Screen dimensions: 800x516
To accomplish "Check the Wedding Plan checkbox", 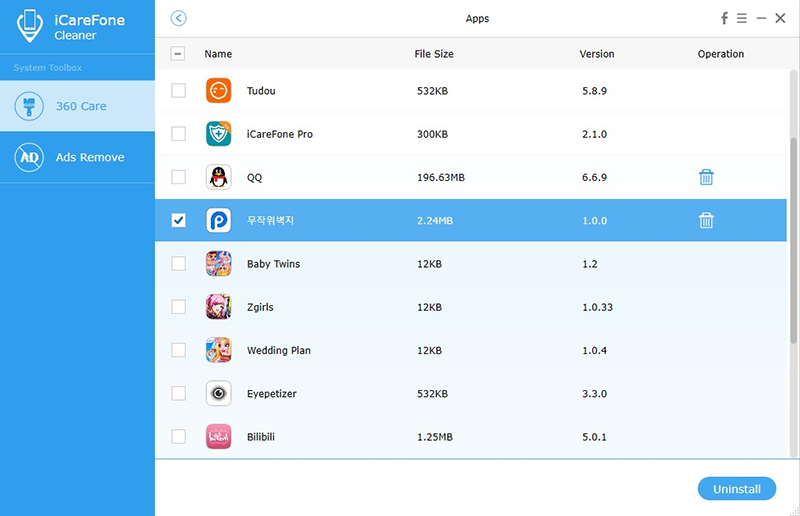I will (179, 350).
